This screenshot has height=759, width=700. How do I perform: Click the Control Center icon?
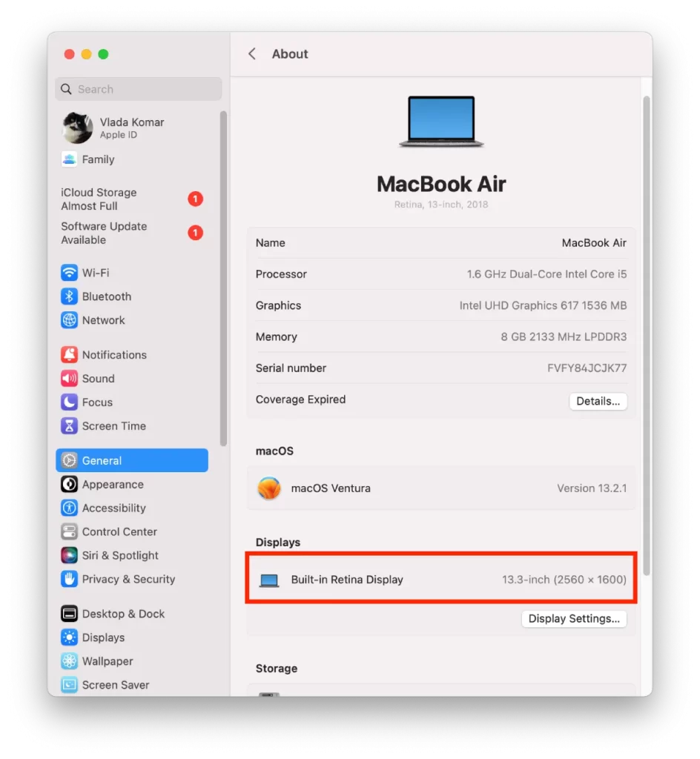69,531
